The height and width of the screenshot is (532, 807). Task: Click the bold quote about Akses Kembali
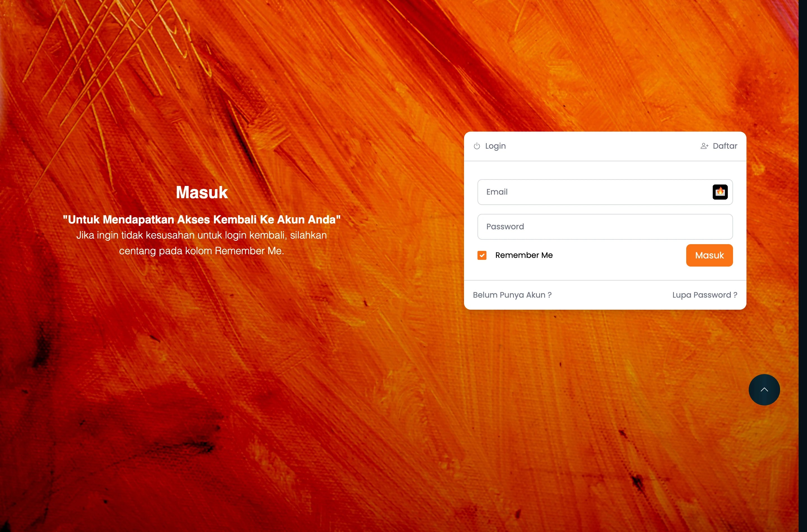coord(202,220)
